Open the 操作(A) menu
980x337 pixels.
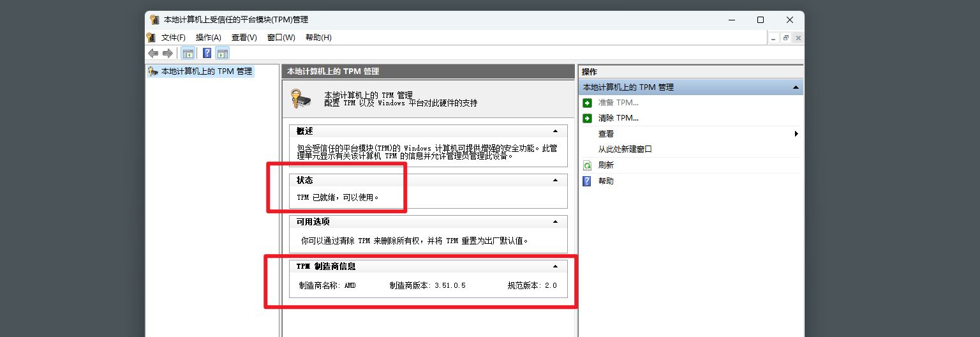[208, 38]
